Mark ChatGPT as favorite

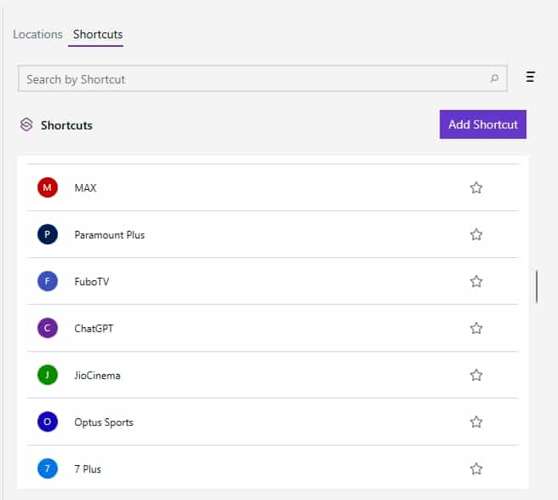tap(476, 328)
